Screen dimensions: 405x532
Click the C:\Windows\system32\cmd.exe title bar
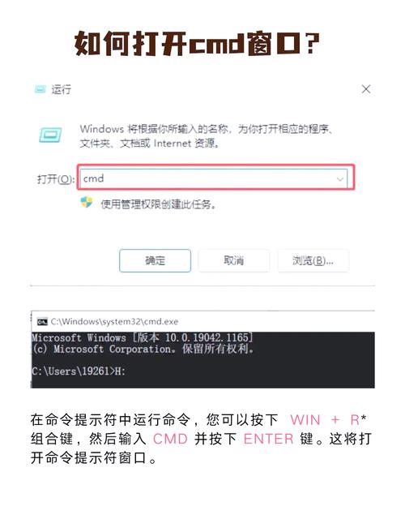(202, 321)
